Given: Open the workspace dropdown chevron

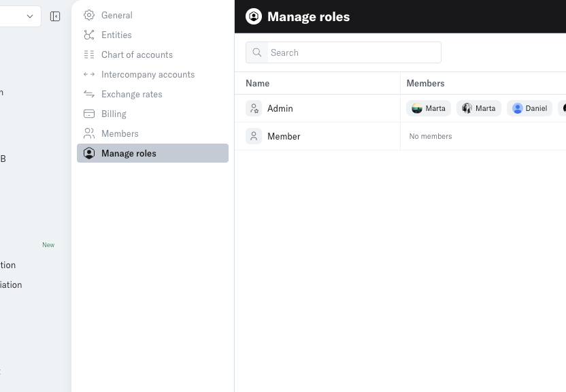Looking at the screenshot, I should click(x=30, y=16).
